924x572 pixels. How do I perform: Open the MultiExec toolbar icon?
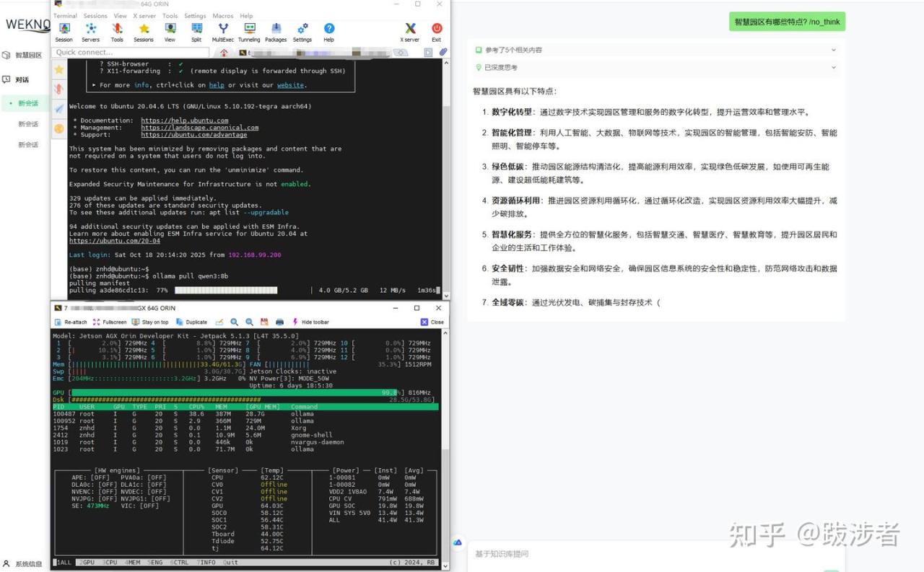pos(223,32)
